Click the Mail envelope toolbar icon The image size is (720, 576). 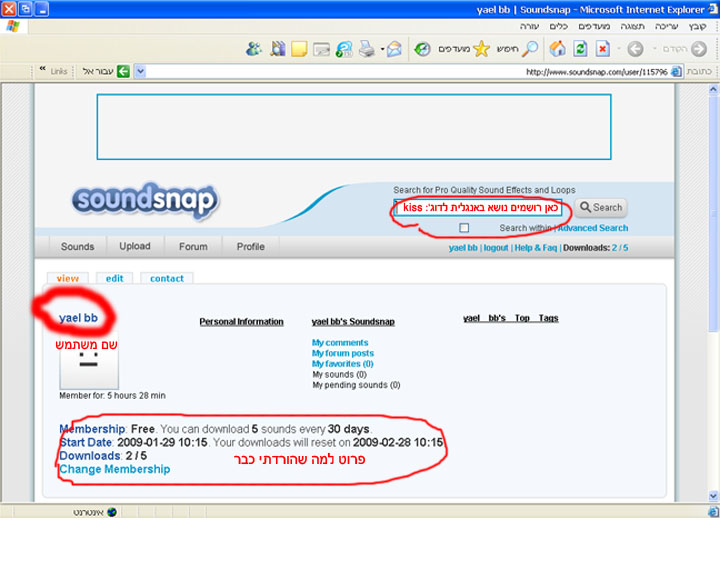coord(394,49)
